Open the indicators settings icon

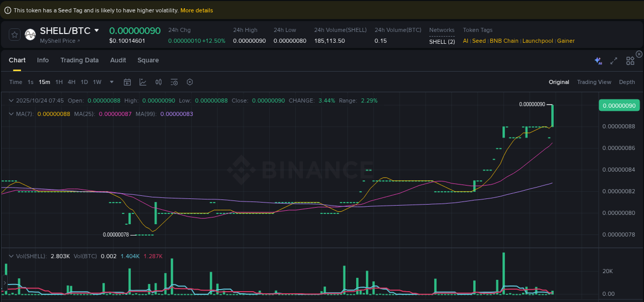coord(174,82)
